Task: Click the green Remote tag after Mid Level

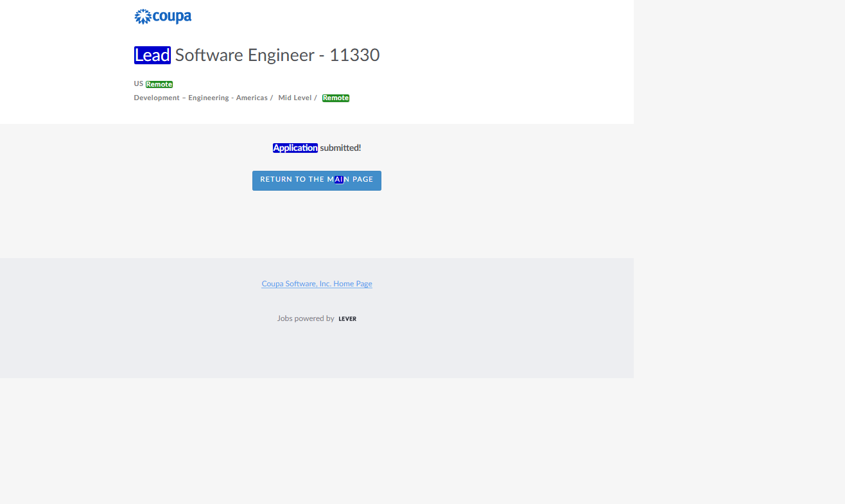Action: [336, 98]
